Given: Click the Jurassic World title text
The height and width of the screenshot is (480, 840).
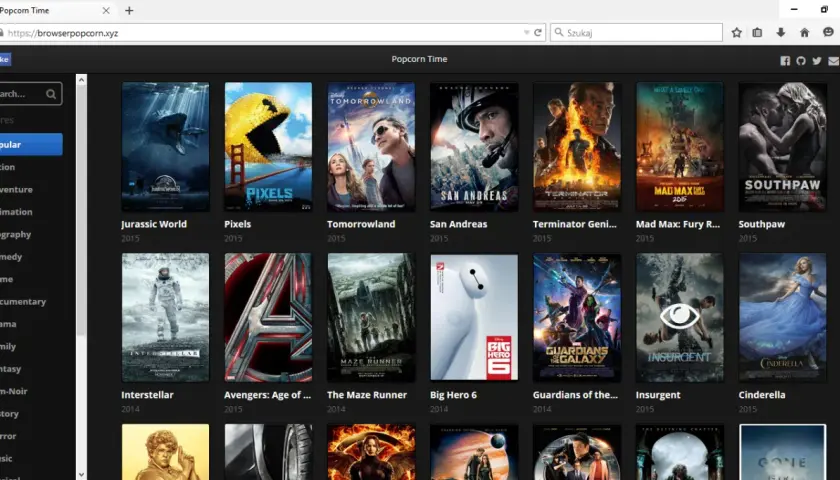Looking at the screenshot, I should (154, 224).
